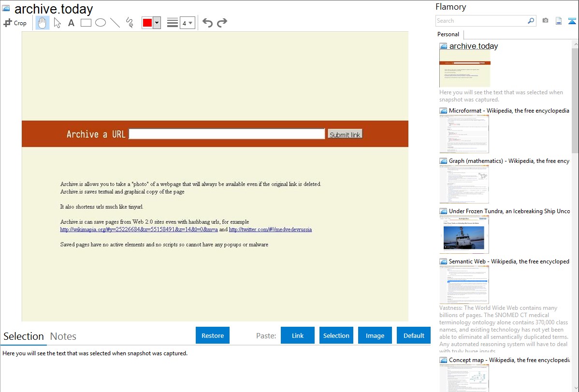Click the Microformat snapshot thumbnail

click(x=464, y=134)
